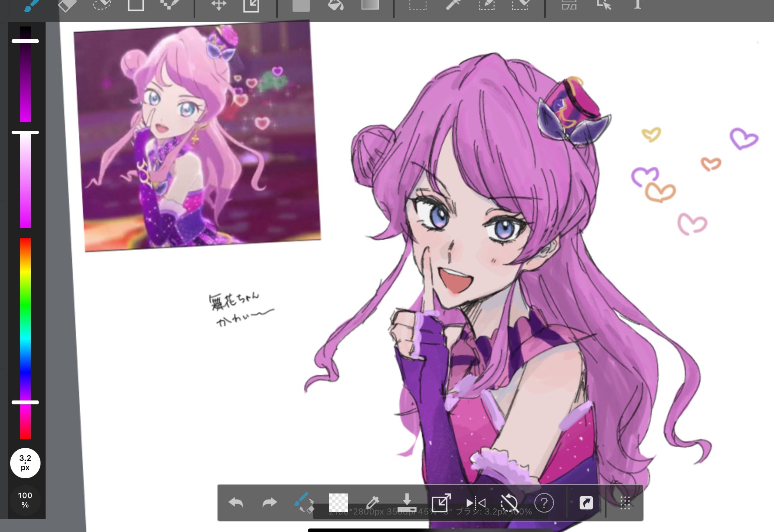Viewport: 774px width, 532px height.
Task: Select the Dot pixel tool
Action: tap(170, 5)
